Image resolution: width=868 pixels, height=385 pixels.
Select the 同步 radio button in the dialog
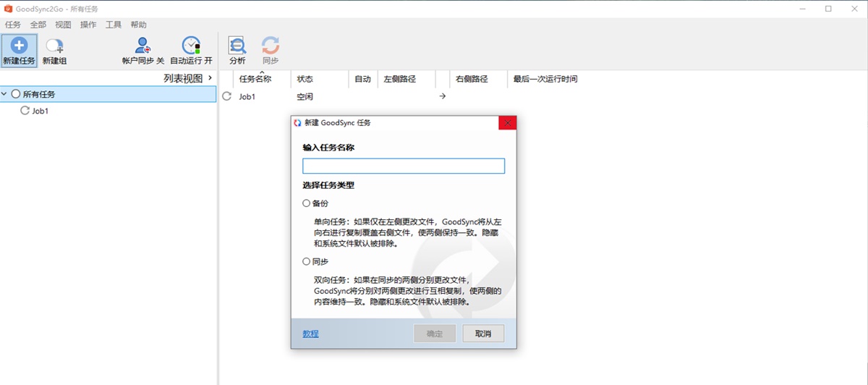tap(307, 261)
